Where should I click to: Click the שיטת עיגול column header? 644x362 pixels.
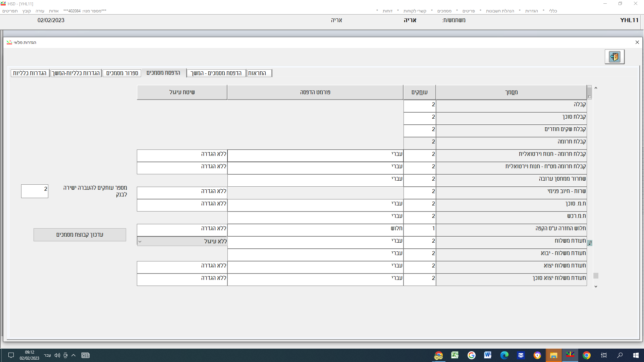tap(182, 92)
